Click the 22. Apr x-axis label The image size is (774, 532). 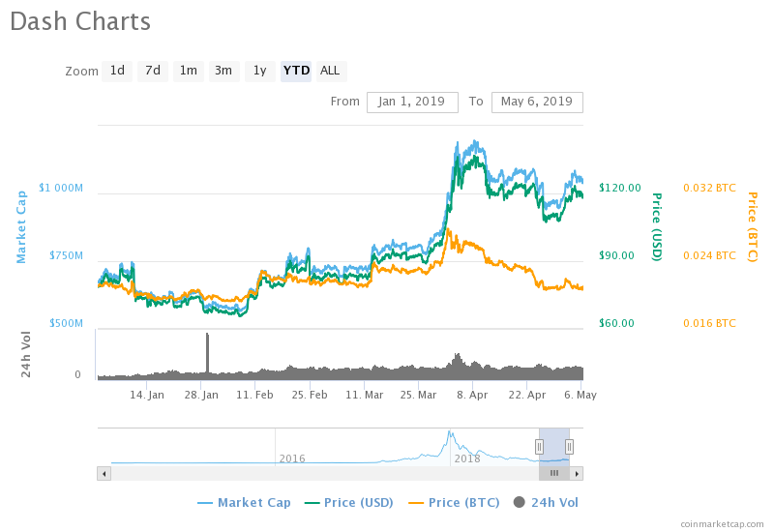pos(526,396)
